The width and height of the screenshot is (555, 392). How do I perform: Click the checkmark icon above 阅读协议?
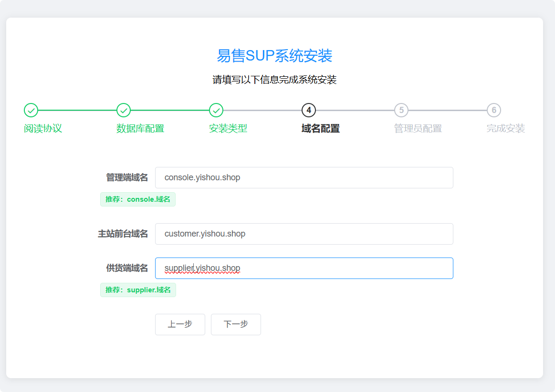[x=31, y=110]
